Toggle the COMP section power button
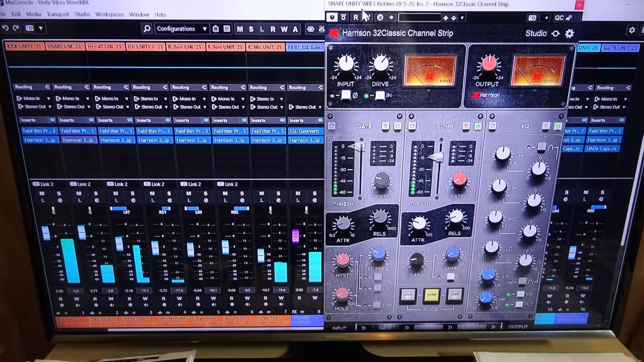The height and width of the screenshot is (362, 644). (477, 126)
